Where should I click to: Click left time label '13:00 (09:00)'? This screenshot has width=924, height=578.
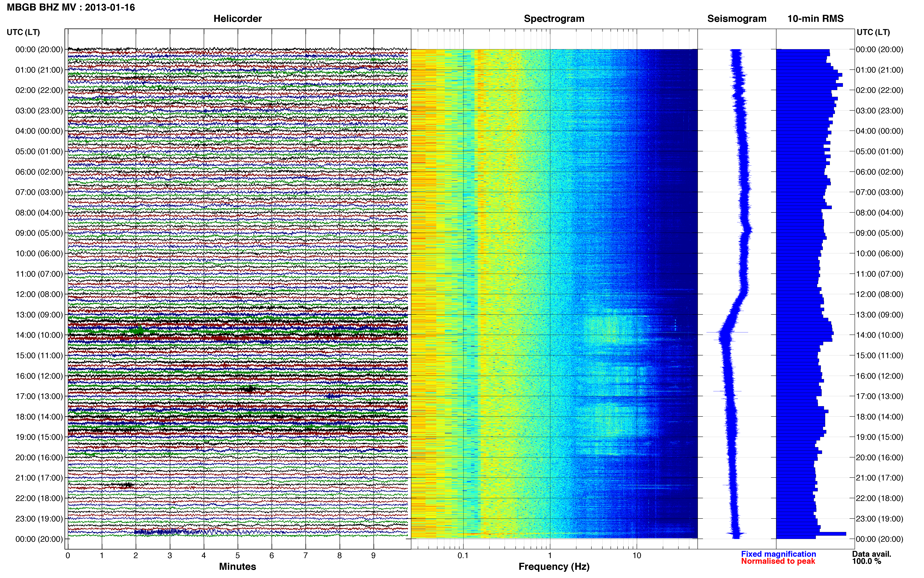click(x=39, y=315)
